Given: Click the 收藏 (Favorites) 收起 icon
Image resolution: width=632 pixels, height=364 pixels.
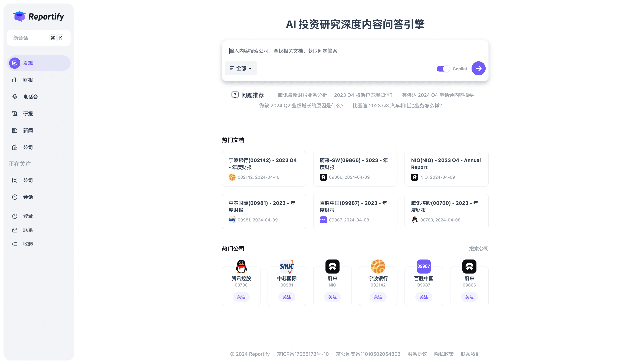Looking at the screenshot, I should (x=15, y=244).
